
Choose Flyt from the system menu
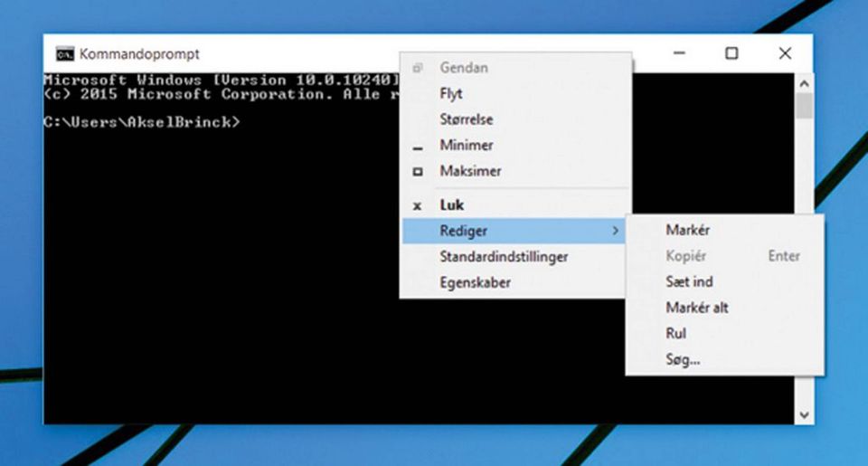[x=451, y=93]
